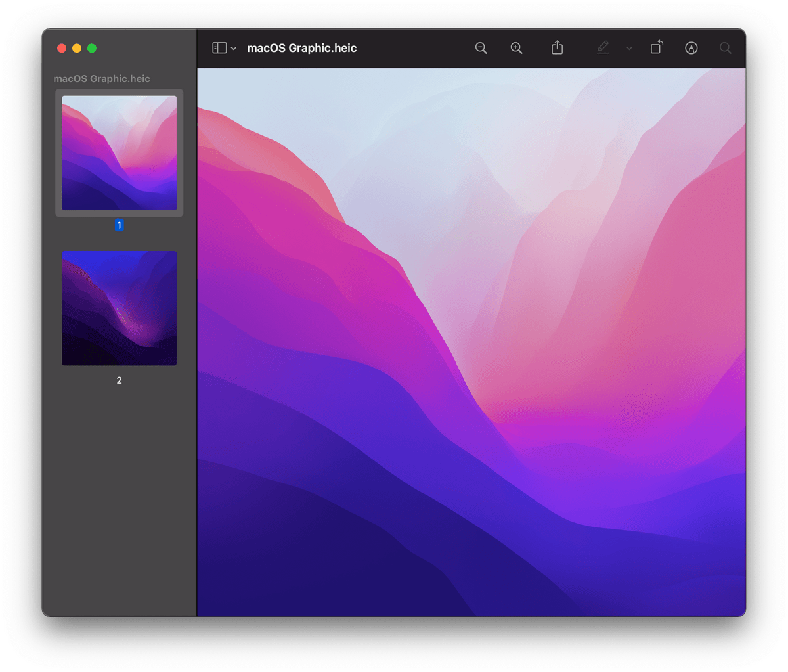Open the Search field icon
Image resolution: width=788 pixels, height=672 pixels.
[x=726, y=48]
